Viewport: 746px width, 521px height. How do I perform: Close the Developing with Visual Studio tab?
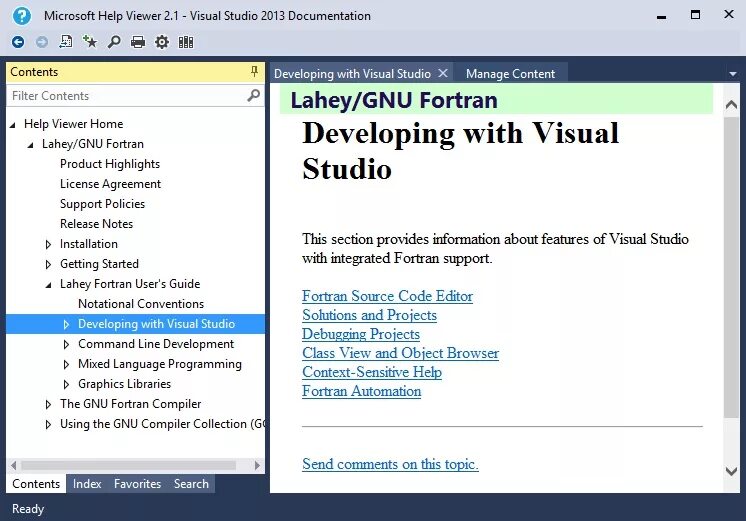coord(443,73)
